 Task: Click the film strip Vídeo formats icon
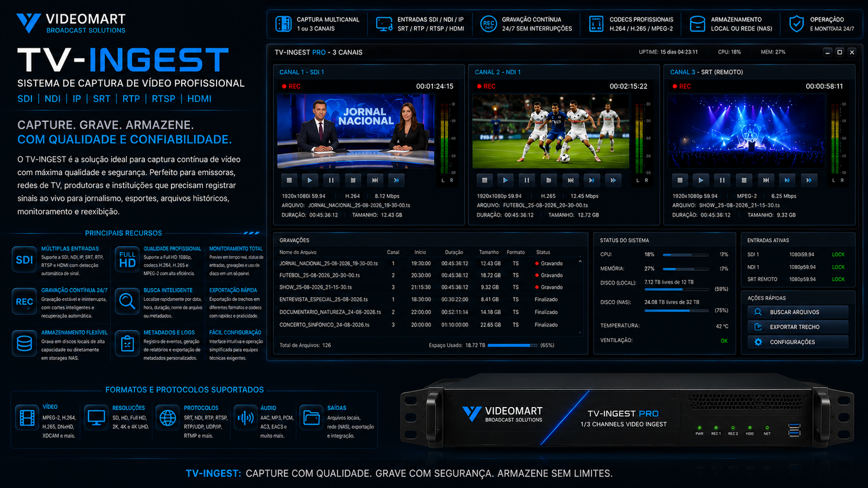(27, 418)
